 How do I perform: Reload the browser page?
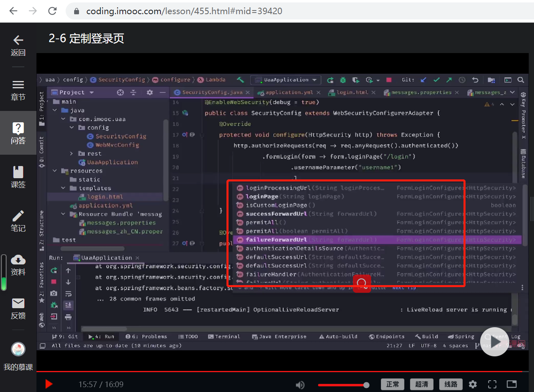(52, 11)
